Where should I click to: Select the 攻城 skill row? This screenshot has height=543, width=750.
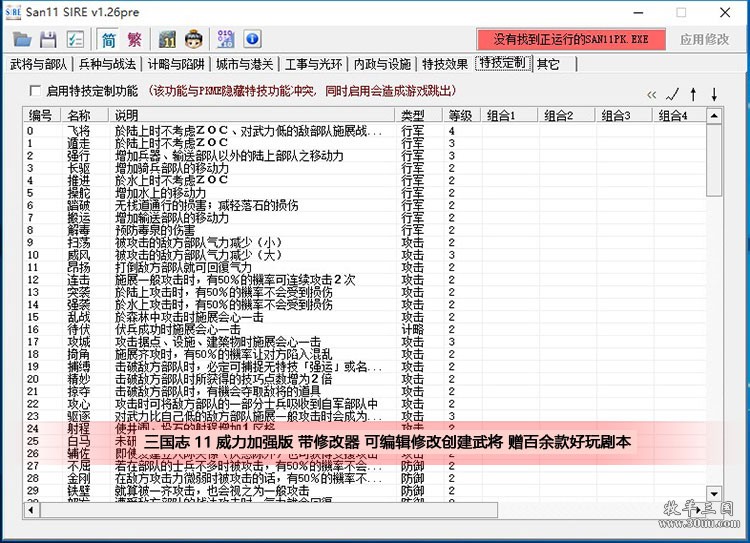pyautogui.click(x=365, y=342)
